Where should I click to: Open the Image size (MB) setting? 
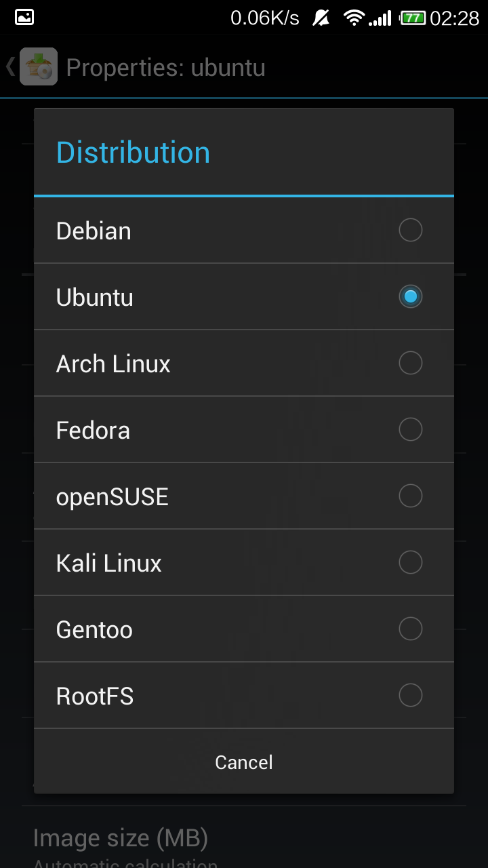tap(244, 841)
